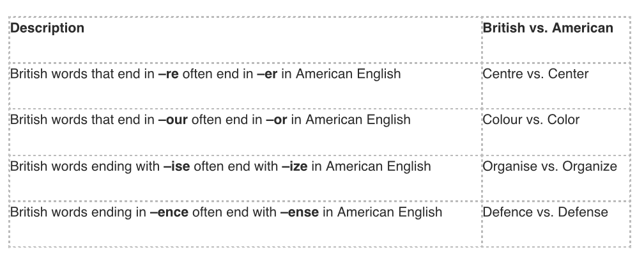Click the bold –ense suffix text
The image size is (644, 270).
tap(299, 212)
